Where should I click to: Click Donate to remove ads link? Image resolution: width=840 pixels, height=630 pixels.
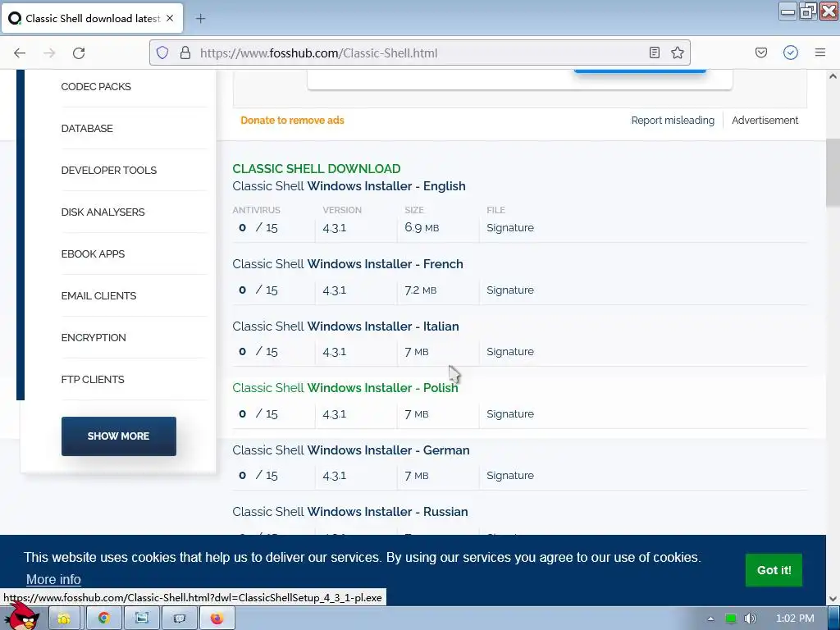pos(292,121)
